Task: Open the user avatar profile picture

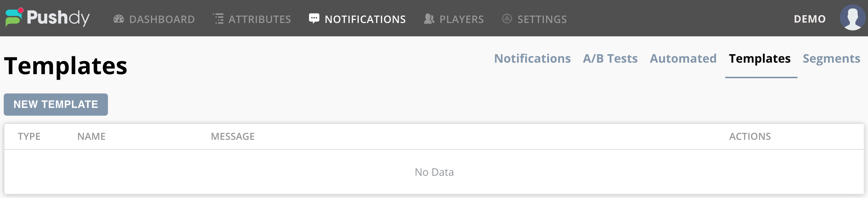Action: [x=852, y=18]
